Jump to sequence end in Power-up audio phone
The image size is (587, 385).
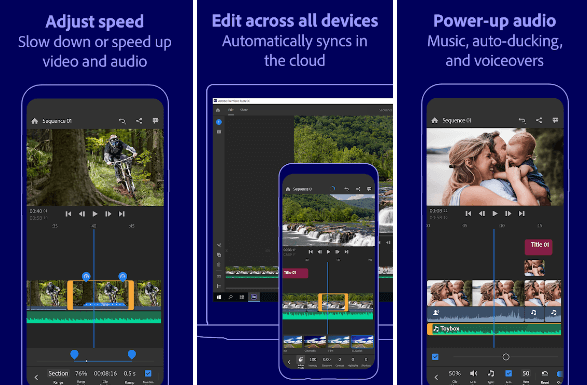[521, 213]
